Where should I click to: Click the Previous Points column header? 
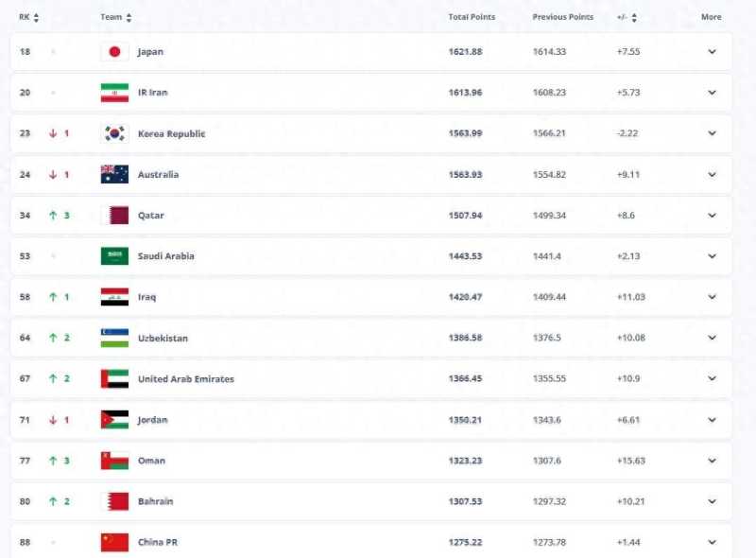(x=562, y=17)
